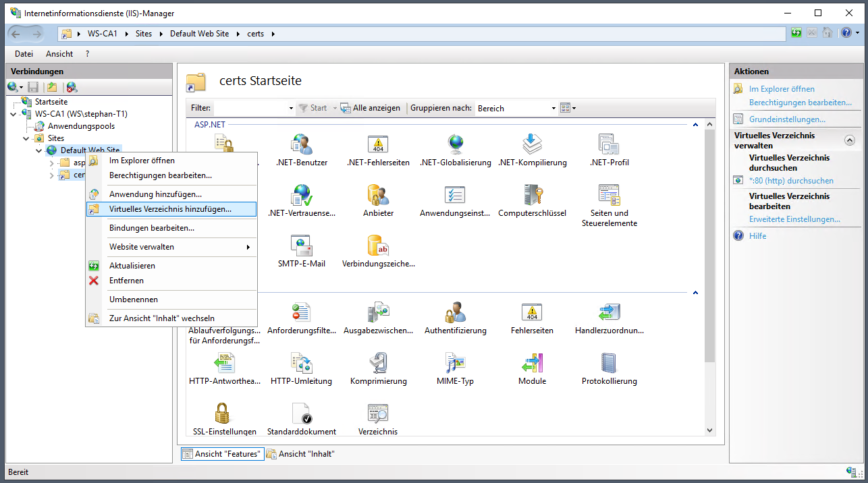Collapse the WS-CA1 server node
Image resolution: width=868 pixels, height=483 pixels.
[14, 114]
